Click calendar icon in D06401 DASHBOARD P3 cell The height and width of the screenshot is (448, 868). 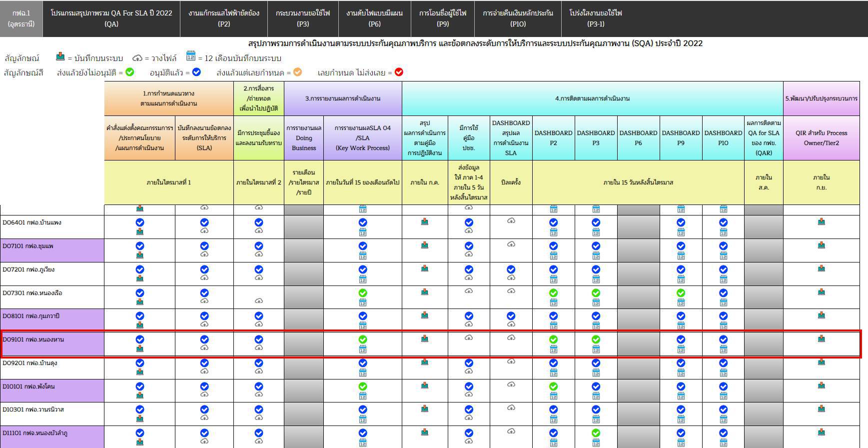596,232
